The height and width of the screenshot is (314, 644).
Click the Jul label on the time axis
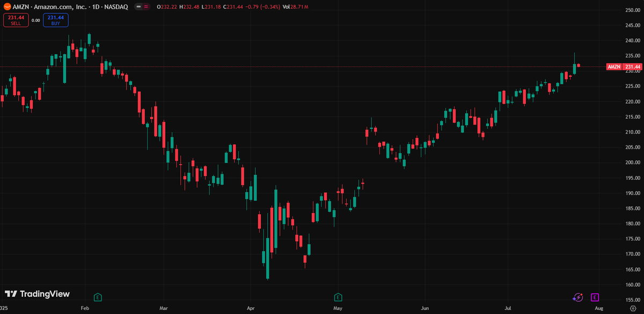pos(508,309)
